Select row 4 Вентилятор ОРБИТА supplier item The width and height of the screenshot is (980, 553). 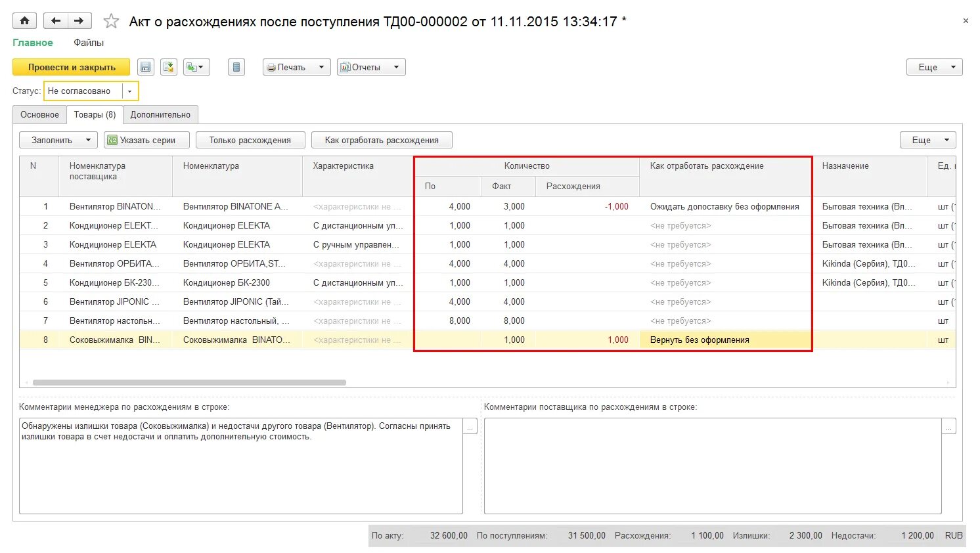115,263
